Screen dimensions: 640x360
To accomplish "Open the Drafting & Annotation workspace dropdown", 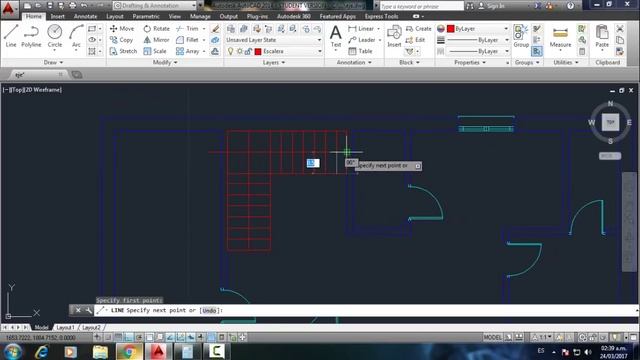I will click(155, 6).
